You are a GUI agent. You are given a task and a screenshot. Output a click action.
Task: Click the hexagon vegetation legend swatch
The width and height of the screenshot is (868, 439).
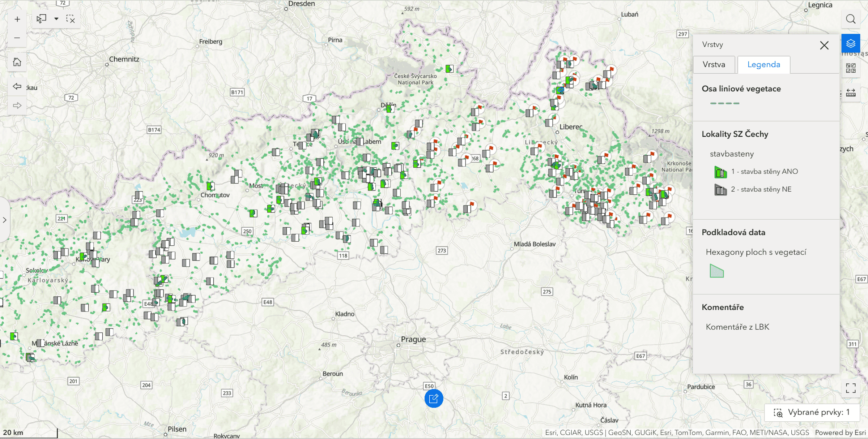tap(716, 271)
